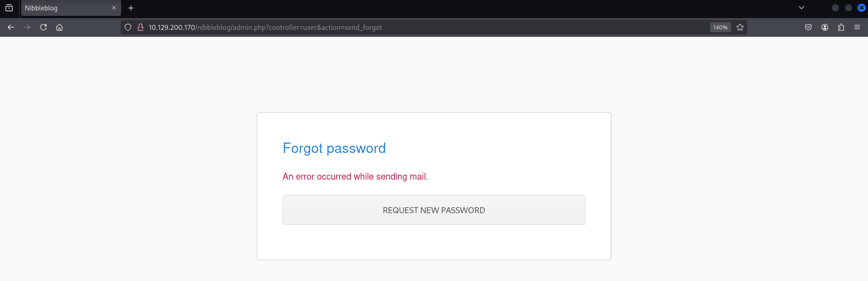The image size is (868, 281).
Task: Open recent browsing Firefox View icon
Action: click(9, 8)
